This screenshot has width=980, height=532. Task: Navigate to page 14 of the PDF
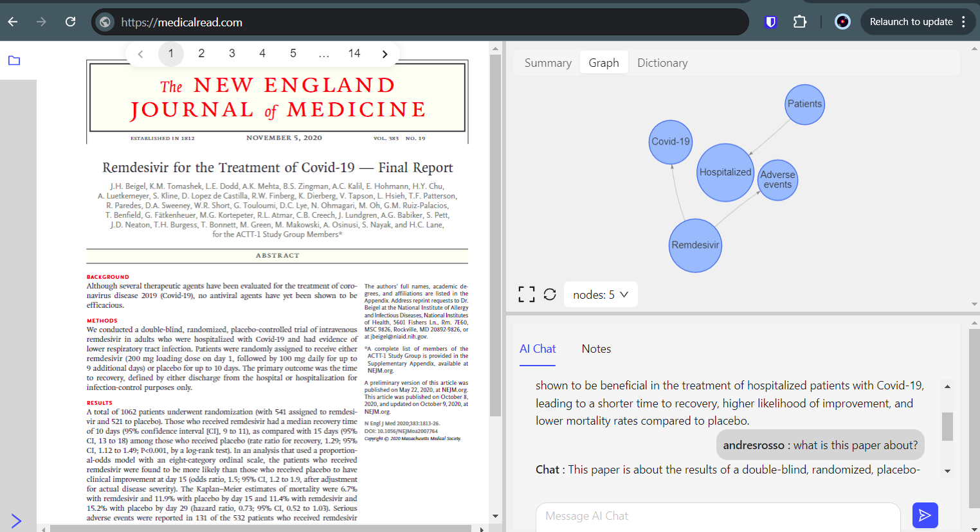pyautogui.click(x=354, y=54)
